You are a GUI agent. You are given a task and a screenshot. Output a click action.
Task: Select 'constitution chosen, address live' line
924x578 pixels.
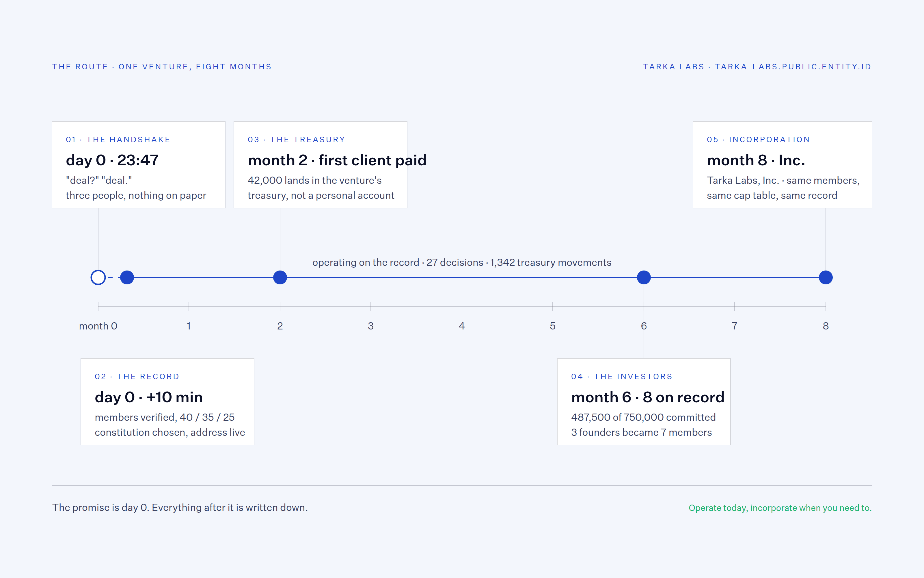[170, 432]
